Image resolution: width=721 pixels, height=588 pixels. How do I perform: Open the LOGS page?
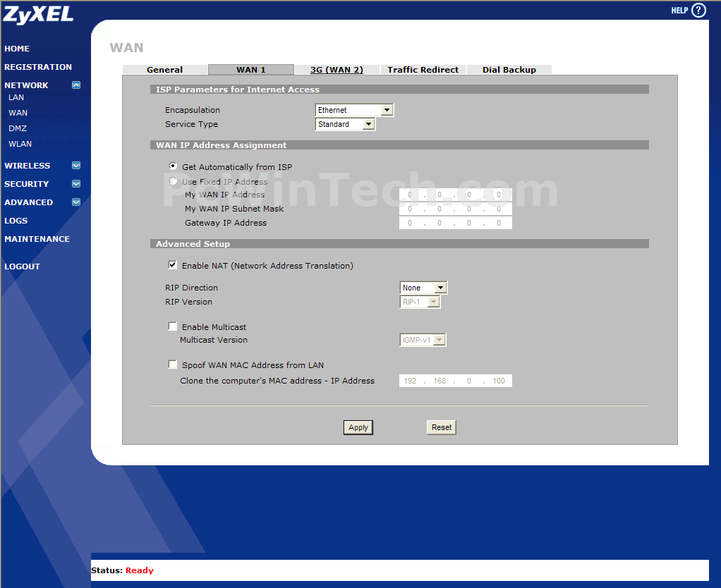(16, 221)
